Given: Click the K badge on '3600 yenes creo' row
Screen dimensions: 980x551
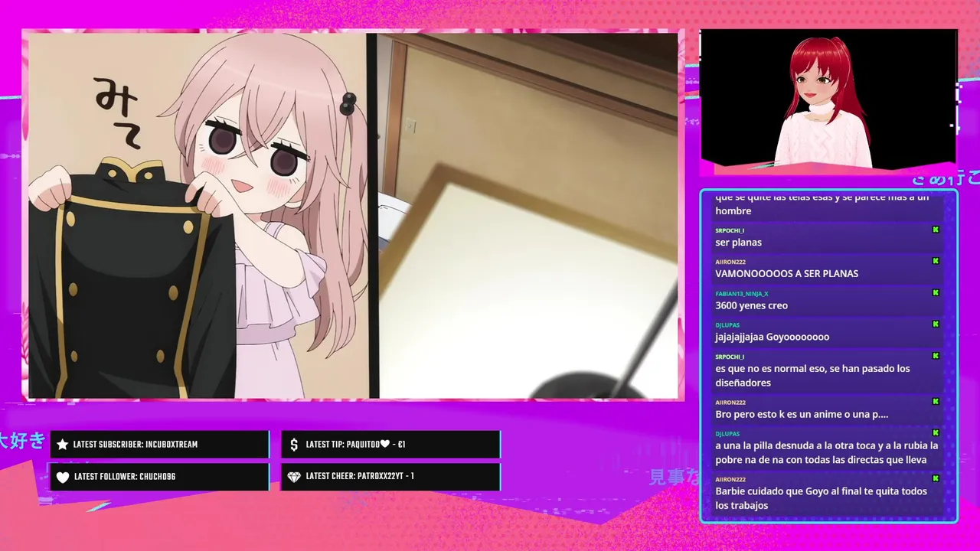Looking at the screenshot, I should pyautogui.click(x=935, y=293).
